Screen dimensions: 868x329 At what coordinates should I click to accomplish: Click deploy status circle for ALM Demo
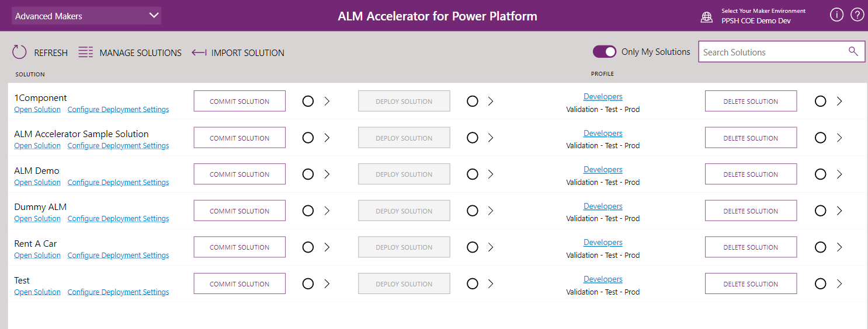pos(473,174)
